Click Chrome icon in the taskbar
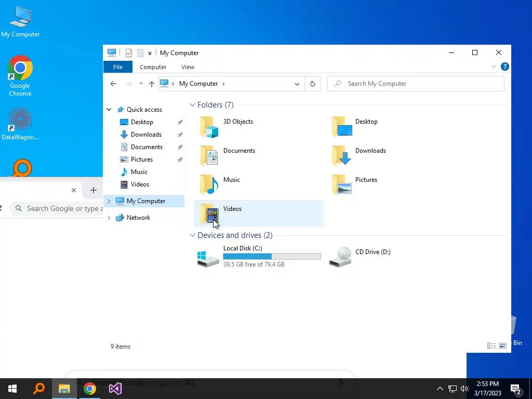Image resolution: width=532 pixels, height=399 pixels. 89,389
